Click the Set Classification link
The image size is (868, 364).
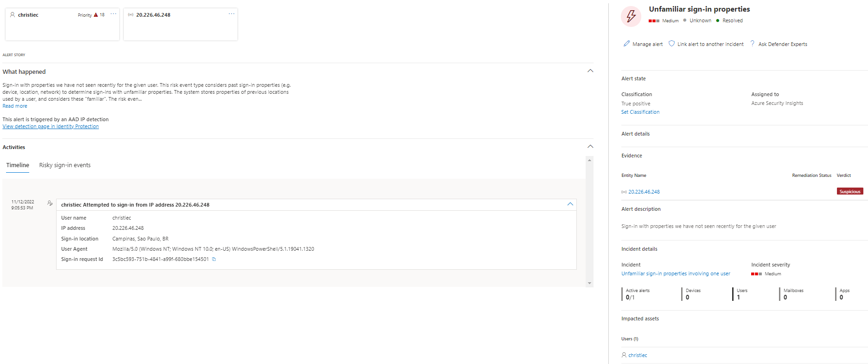click(640, 112)
